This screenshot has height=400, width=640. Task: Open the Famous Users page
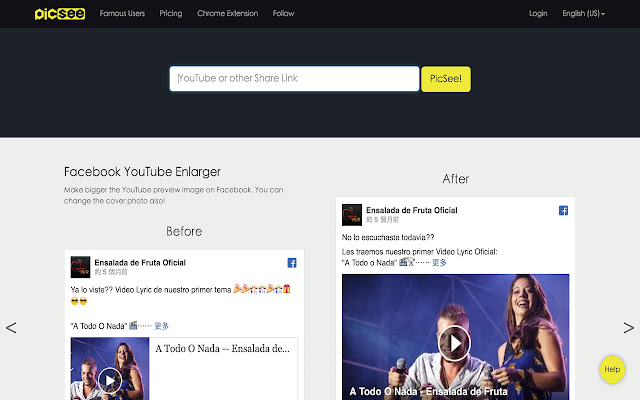point(122,13)
